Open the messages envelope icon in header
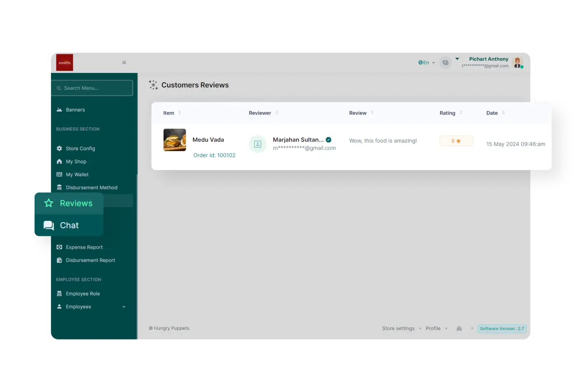580x392 pixels. [x=445, y=63]
